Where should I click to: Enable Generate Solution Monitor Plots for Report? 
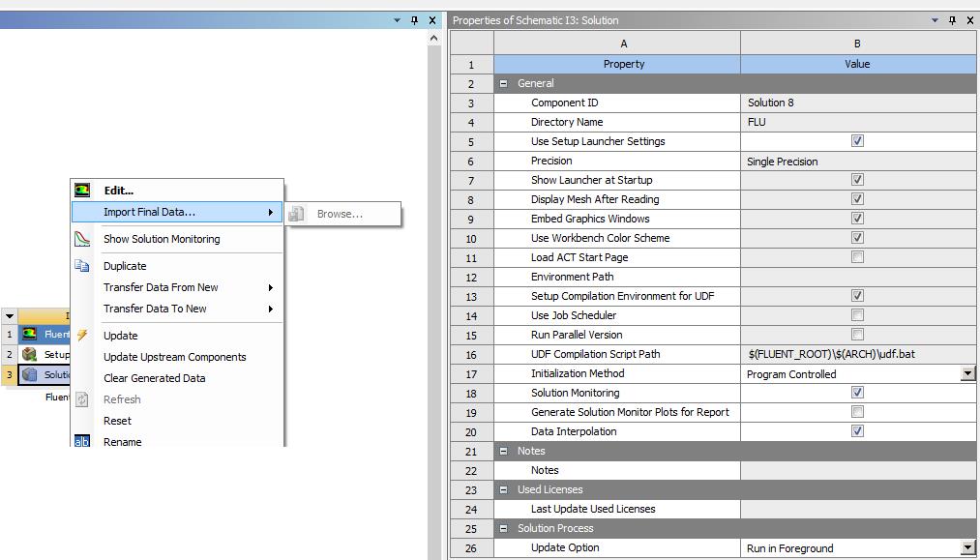coord(857,412)
